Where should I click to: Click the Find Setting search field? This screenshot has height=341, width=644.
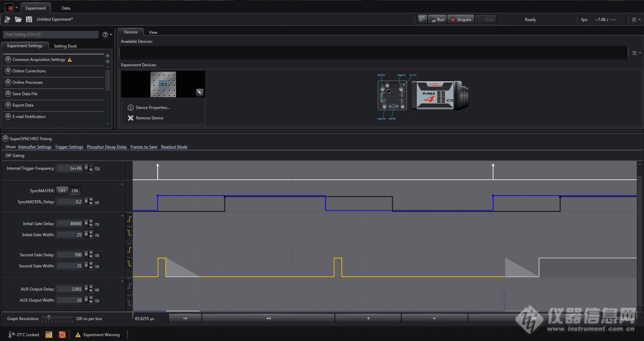coord(51,35)
